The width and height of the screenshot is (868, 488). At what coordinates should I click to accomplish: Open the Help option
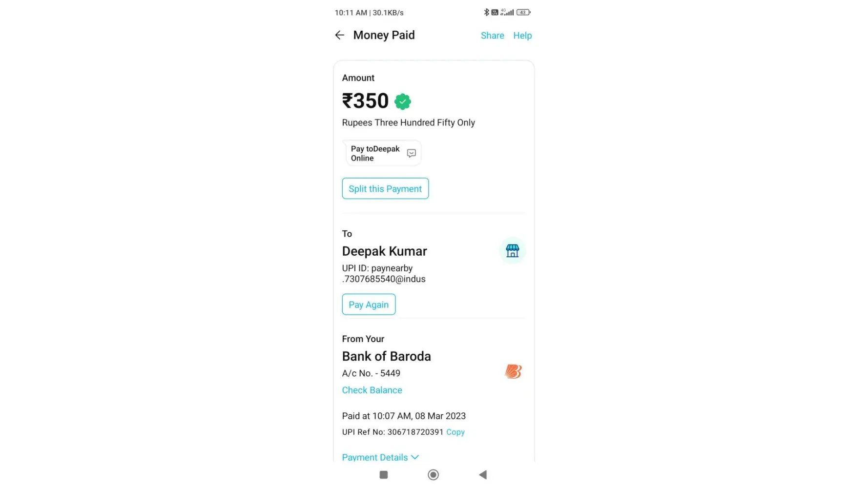[522, 36]
